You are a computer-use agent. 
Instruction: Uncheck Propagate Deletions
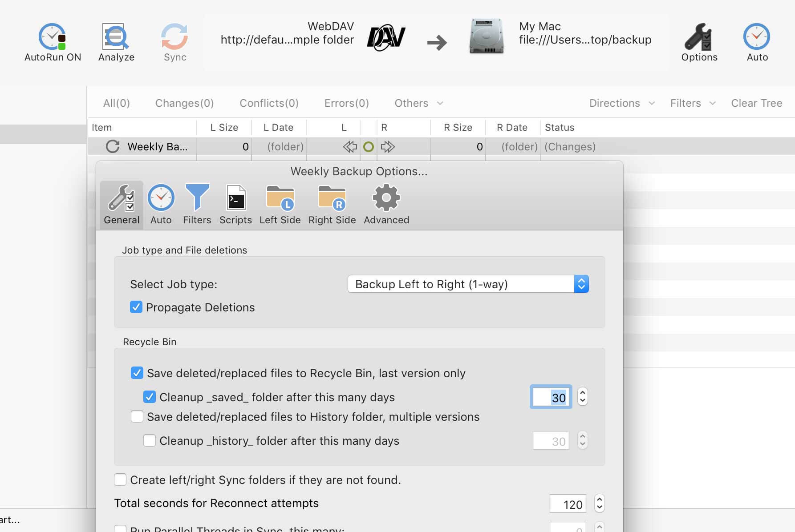tap(136, 307)
